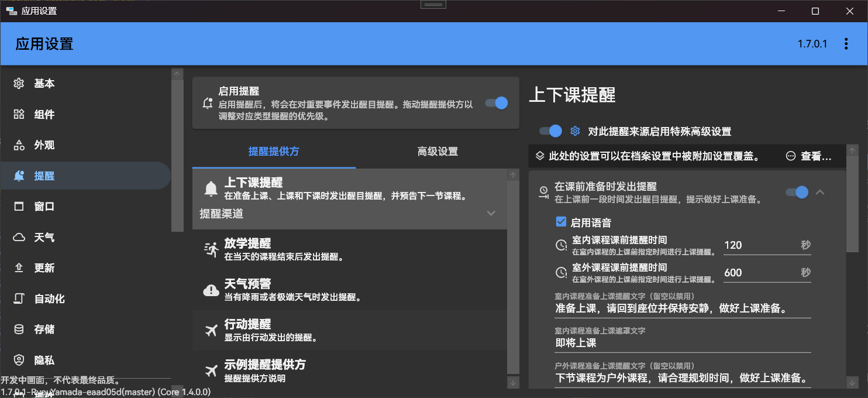Click the 天气 weather cloud icon
Viewport: 868px width, 398px height.
tap(20, 236)
